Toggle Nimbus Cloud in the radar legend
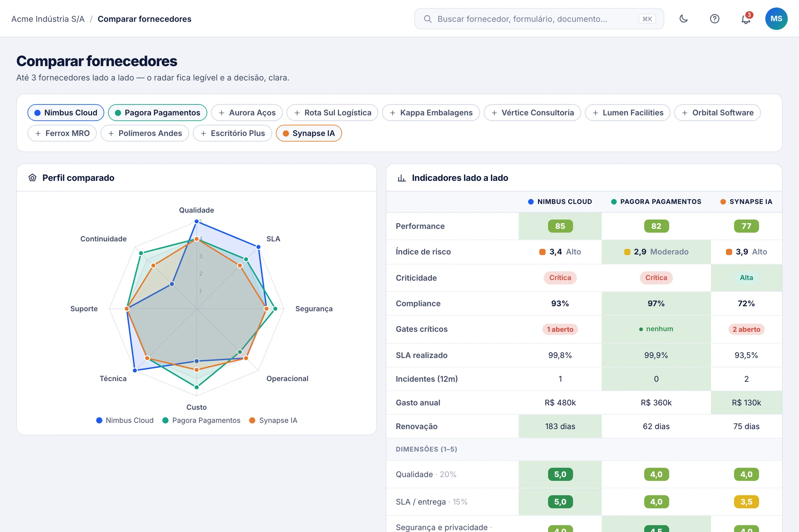This screenshot has height=532, width=799. coord(125,420)
